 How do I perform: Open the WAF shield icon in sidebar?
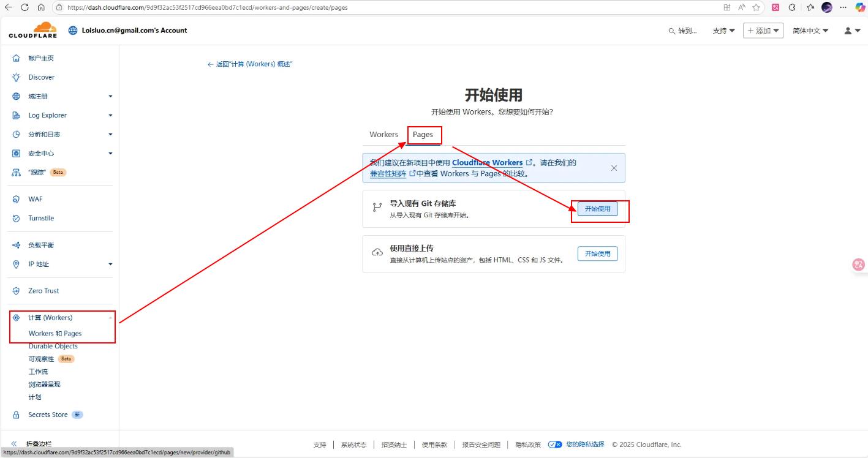17,199
